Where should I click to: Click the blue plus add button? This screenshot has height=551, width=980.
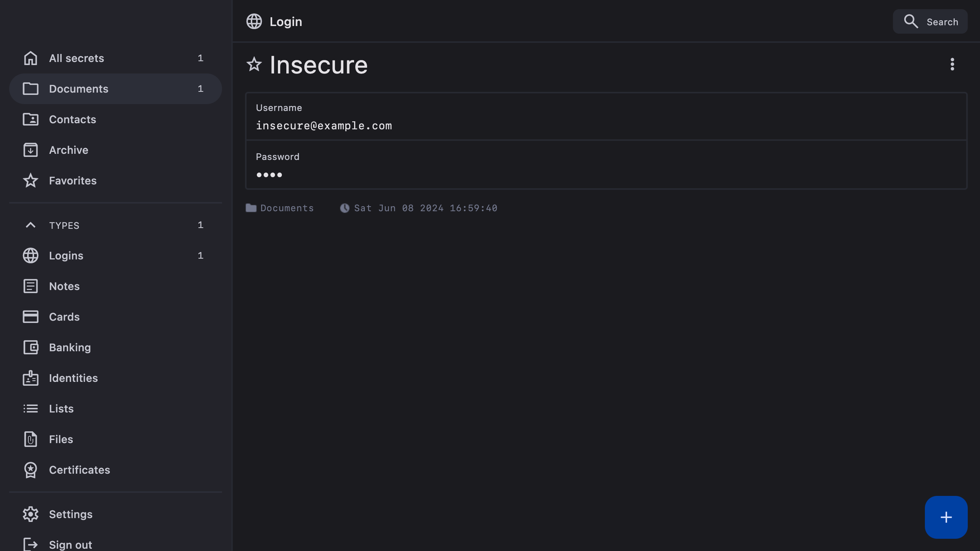click(946, 517)
